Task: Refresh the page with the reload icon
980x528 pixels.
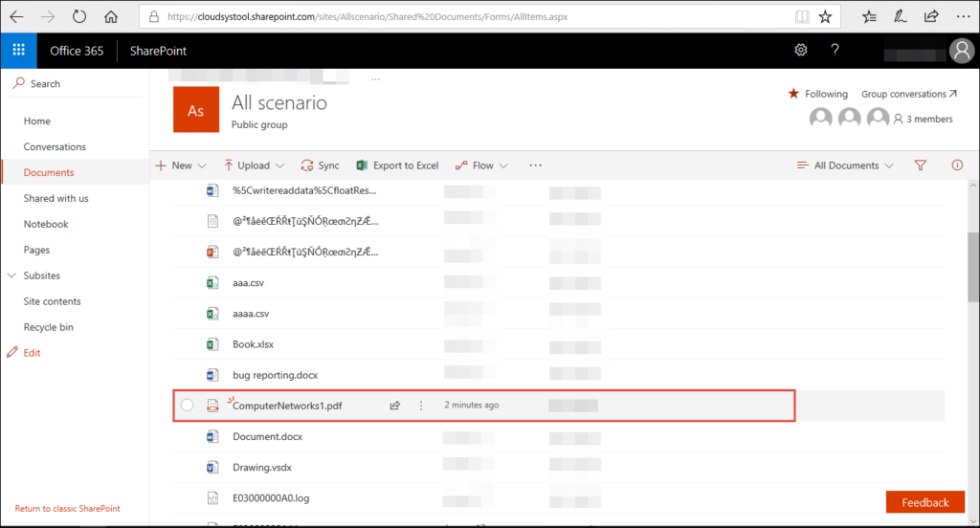Action: point(79,17)
